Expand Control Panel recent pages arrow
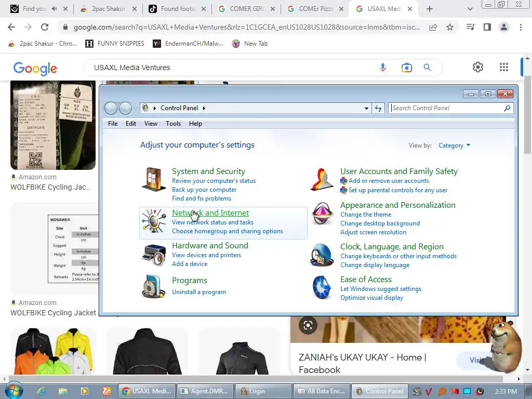Image resolution: width=532 pixels, height=399 pixels. click(x=136, y=108)
